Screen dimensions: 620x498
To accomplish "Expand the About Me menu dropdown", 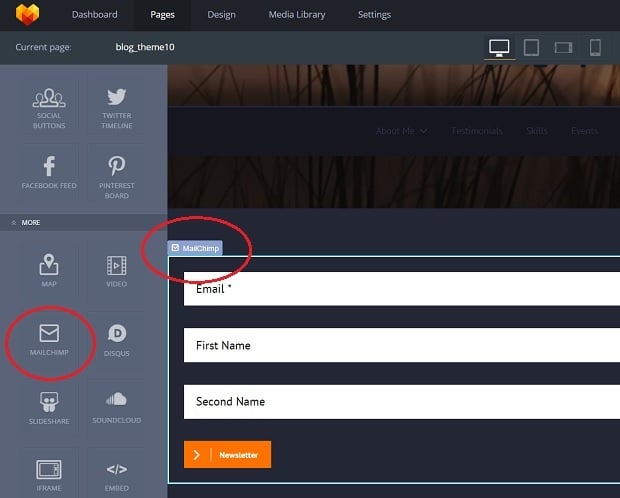I will point(401,131).
